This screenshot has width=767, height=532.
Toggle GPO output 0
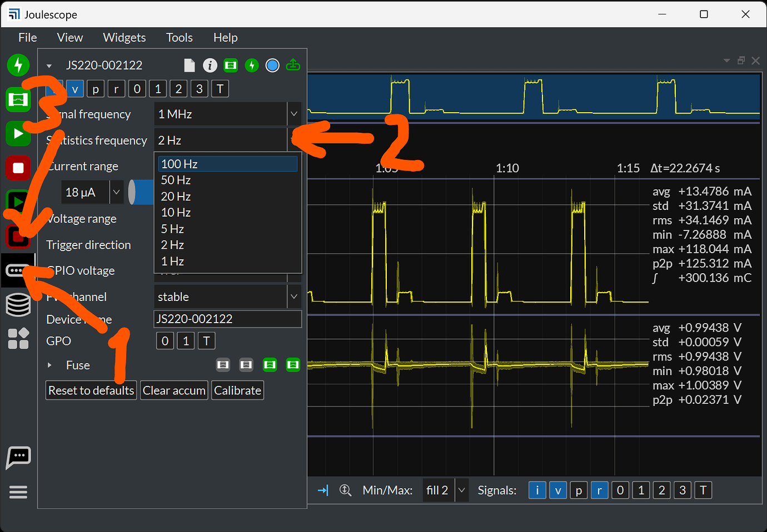pos(165,341)
